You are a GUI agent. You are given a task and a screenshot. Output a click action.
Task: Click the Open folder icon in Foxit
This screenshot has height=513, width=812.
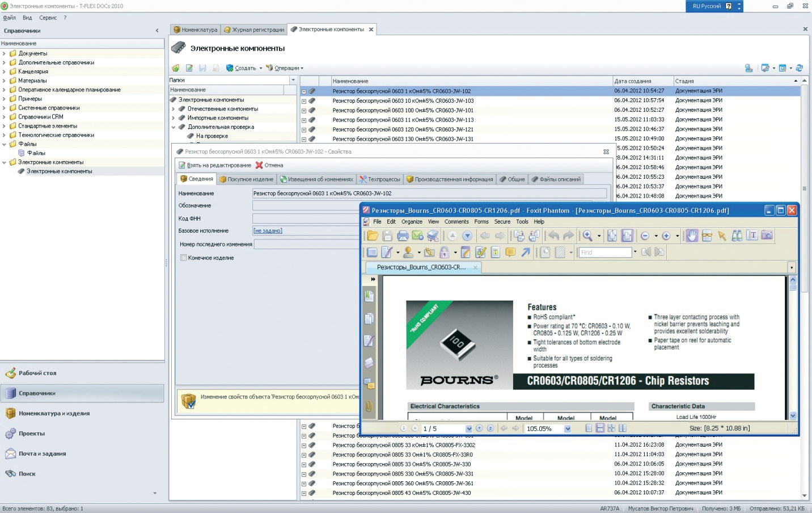coord(373,236)
